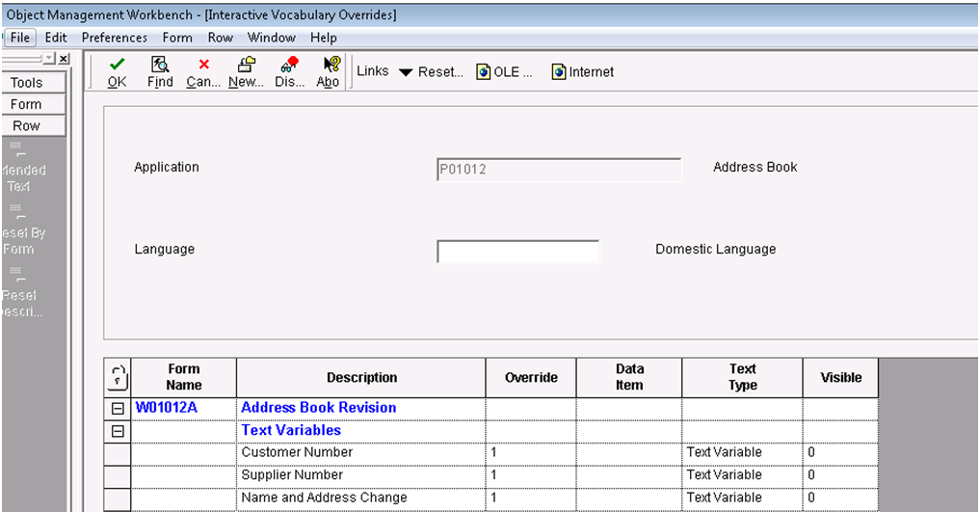
Task: Click the Row sidebar button
Action: tap(27, 125)
